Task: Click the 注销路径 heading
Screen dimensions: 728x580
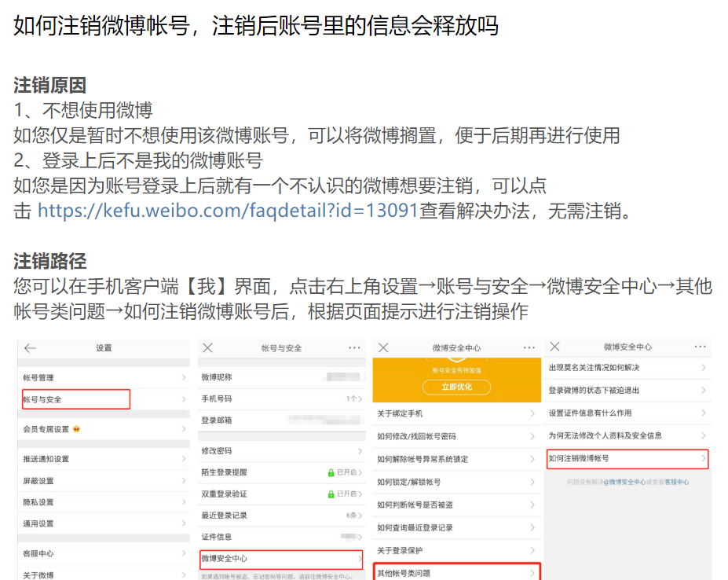Action: click(x=49, y=261)
